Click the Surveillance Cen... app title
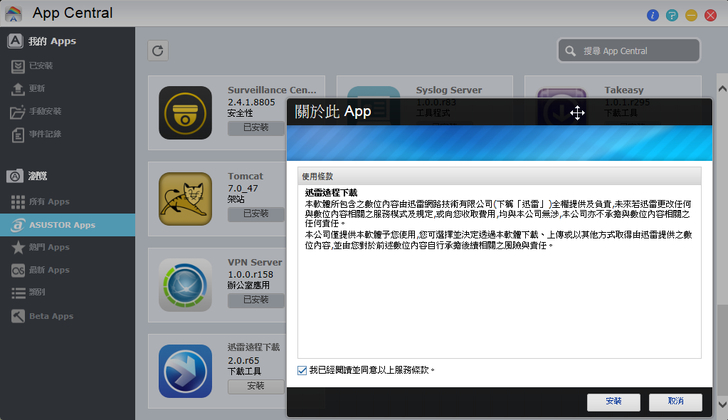This screenshot has width=728, height=420. [x=272, y=90]
